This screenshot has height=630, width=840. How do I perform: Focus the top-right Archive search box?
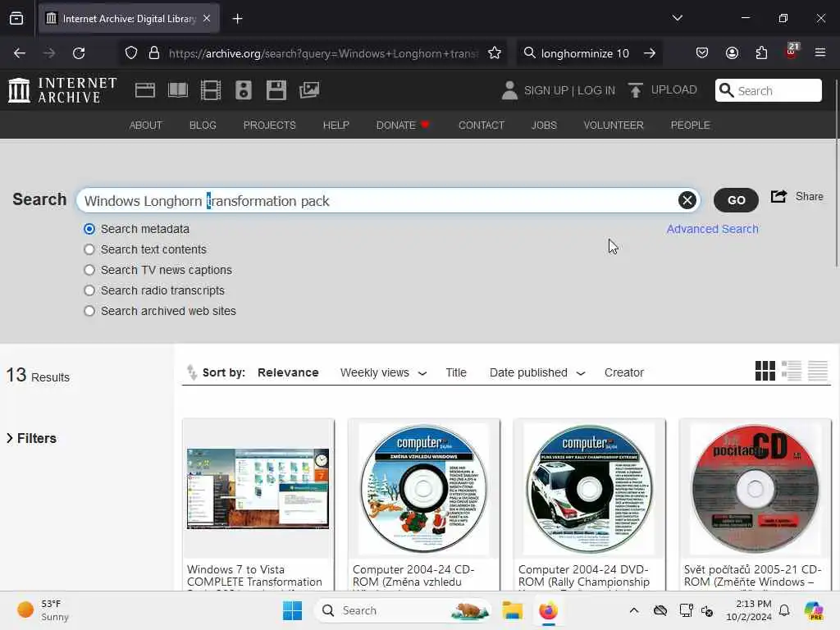tap(768, 90)
